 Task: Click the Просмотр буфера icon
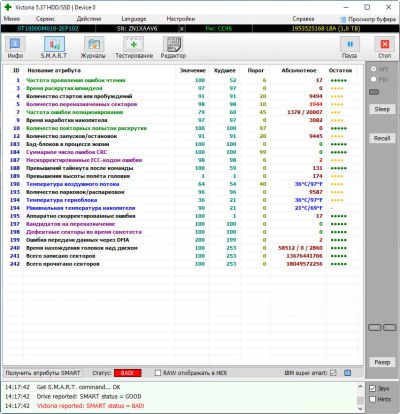(x=343, y=19)
